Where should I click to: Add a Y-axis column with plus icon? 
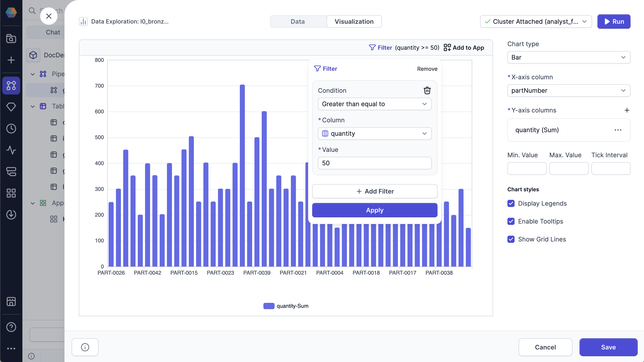(627, 110)
